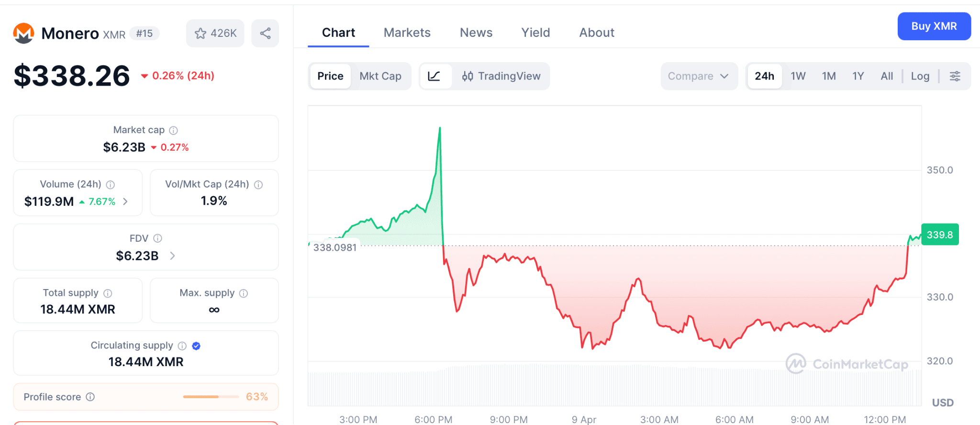Click the Market cap info icon
The height and width of the screenshot is (425, 980).
click(x=174, y=130)
